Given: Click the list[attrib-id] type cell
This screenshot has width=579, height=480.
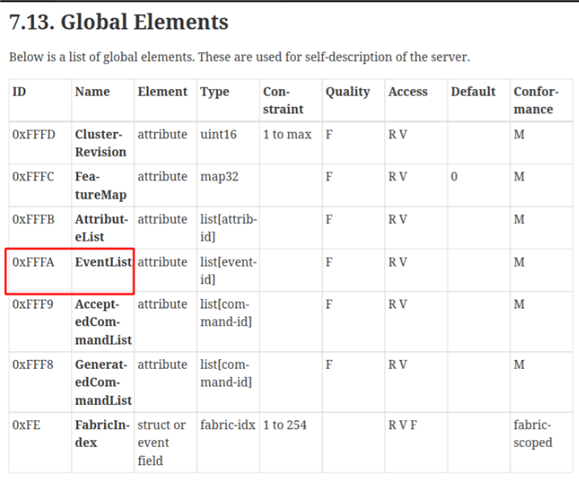Looking at the screenshot, I should tap(228, 228).
